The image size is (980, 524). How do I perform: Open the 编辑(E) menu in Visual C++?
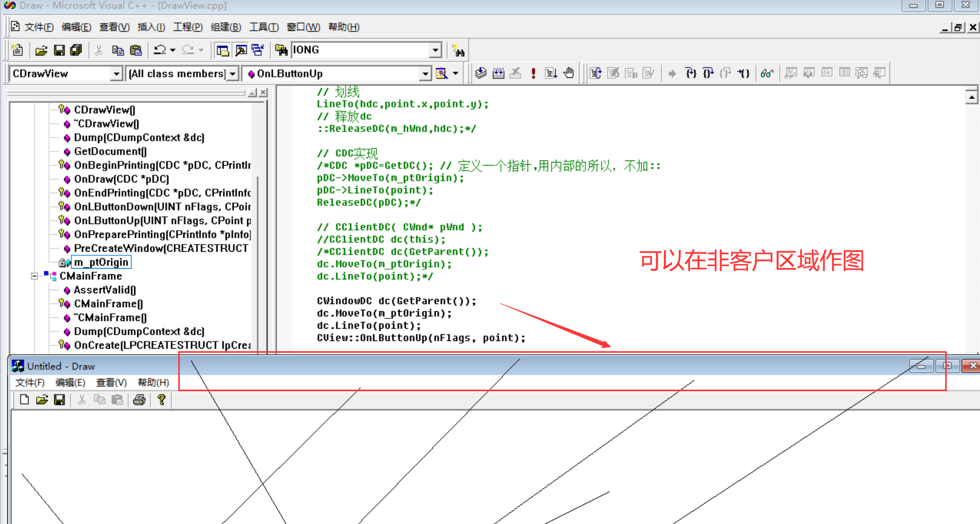tap(76, 27)
